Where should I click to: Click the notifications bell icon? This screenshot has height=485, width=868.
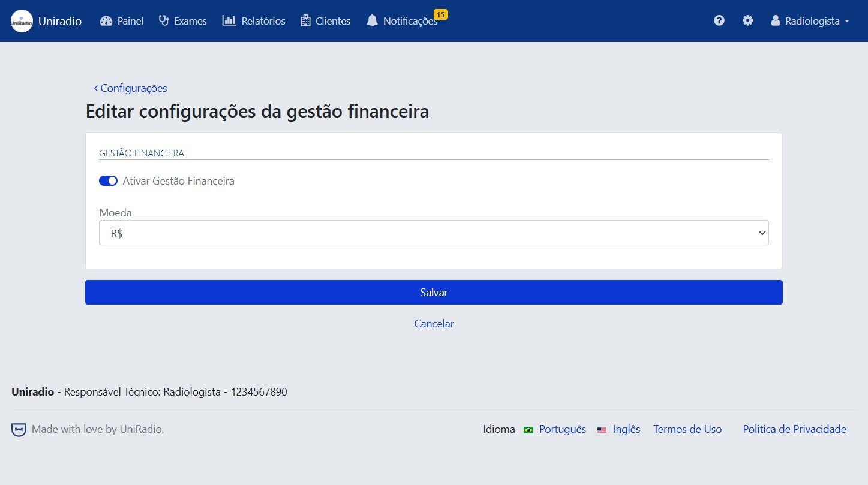point(373,21)
